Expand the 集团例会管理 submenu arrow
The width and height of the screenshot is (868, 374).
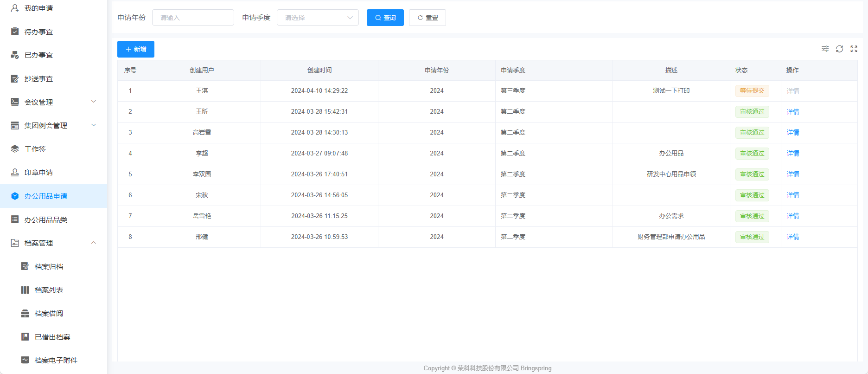pos(94,125)
